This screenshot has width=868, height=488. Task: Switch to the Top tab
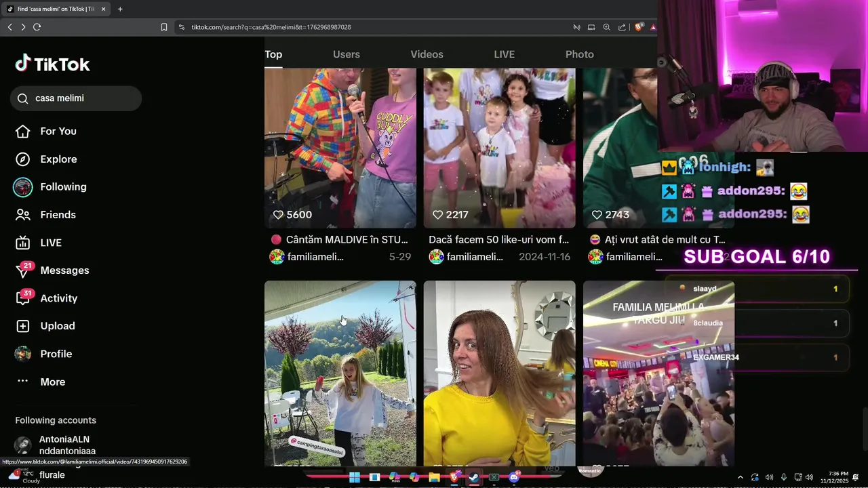point(273,54)
